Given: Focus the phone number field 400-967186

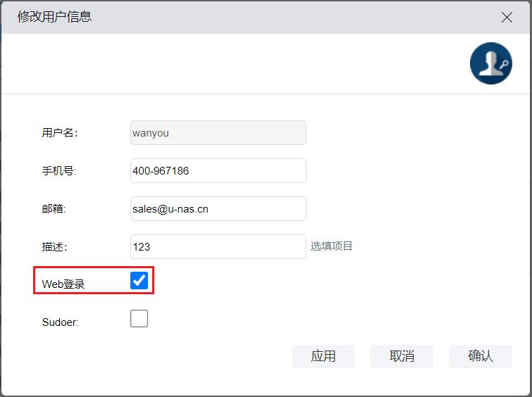Looking at the screenshot, I should [x=218, y=170].
